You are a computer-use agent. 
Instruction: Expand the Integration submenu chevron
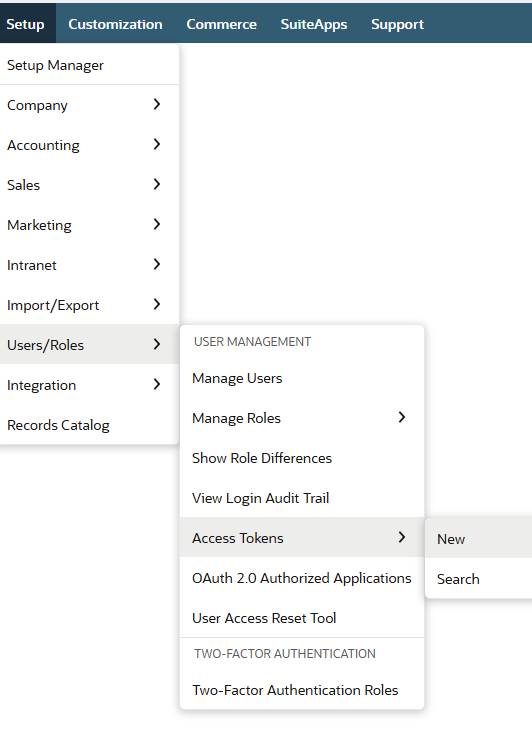(157, 384)
